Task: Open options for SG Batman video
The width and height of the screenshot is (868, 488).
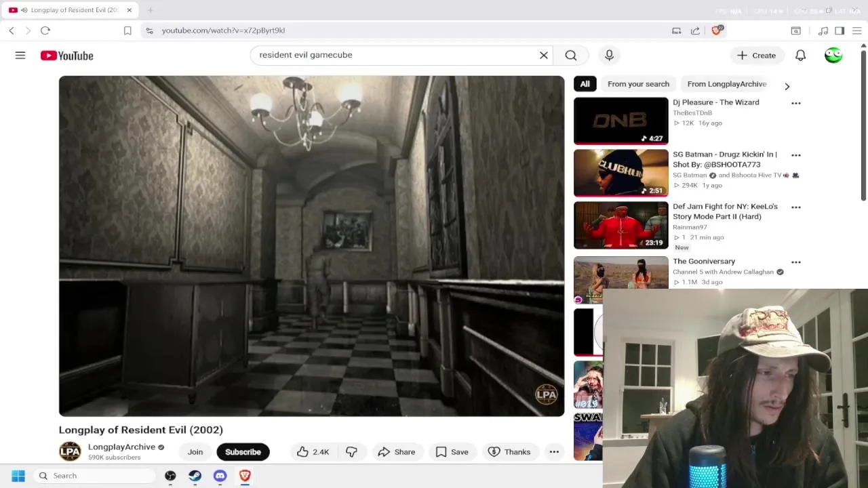Action: [795, 155]
